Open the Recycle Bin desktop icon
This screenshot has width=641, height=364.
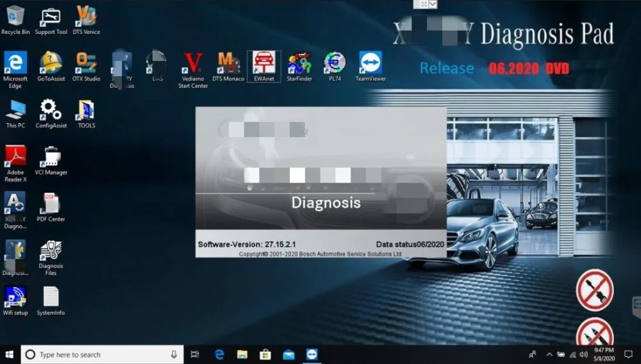coord(15,20)
